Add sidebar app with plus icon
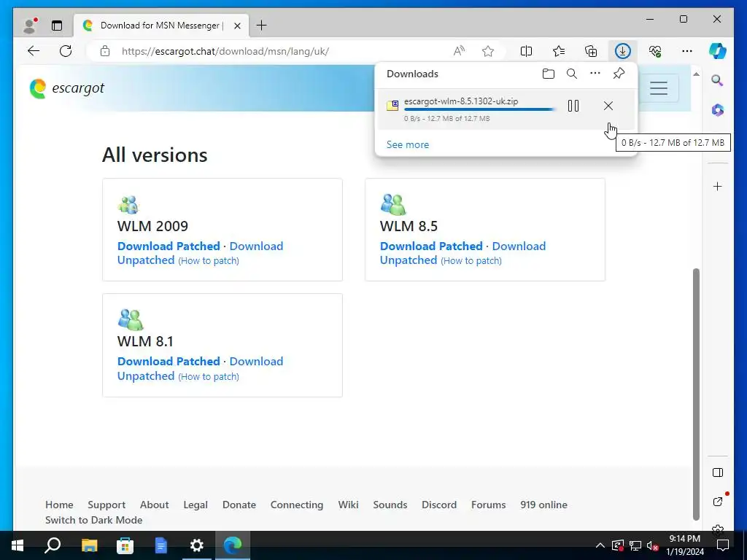The height and width of the screenshot is (560, 747). 718,186
